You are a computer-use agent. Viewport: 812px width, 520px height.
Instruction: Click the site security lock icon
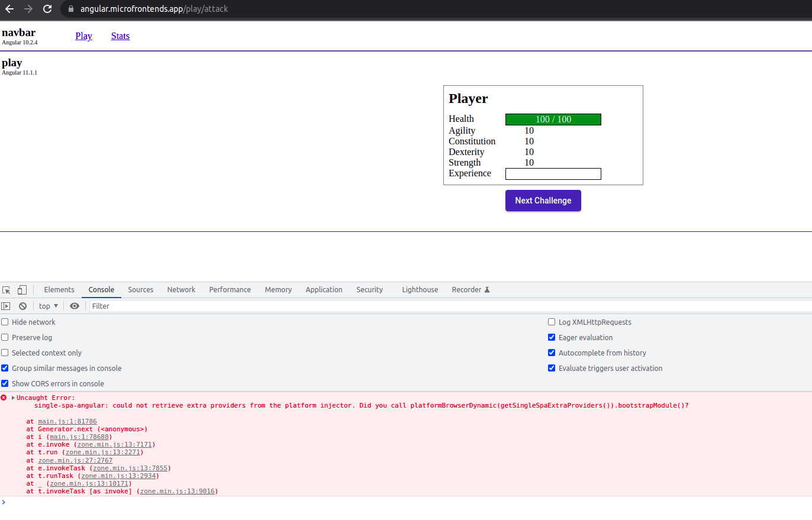point(70,9)
